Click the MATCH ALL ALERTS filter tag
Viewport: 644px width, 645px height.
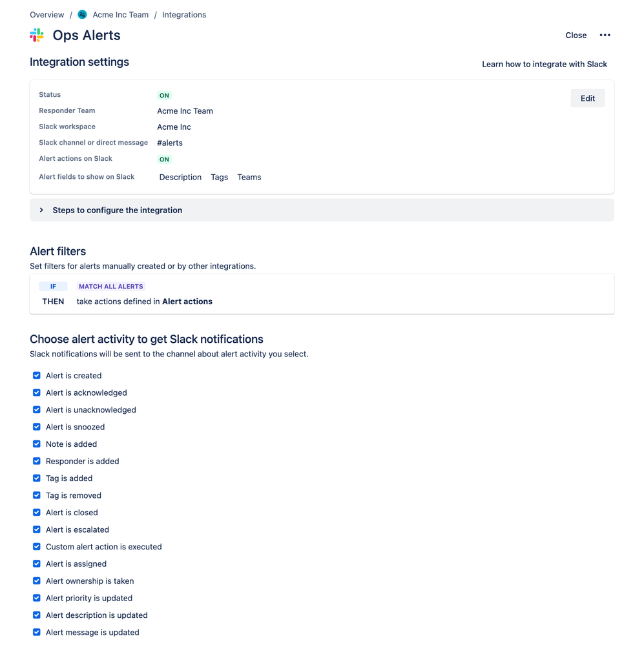point(111,286)
